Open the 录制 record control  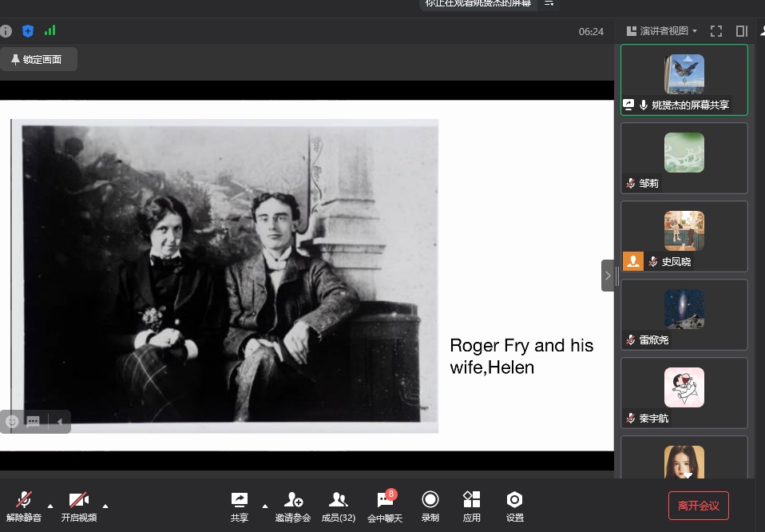click(x=430, y=506)
